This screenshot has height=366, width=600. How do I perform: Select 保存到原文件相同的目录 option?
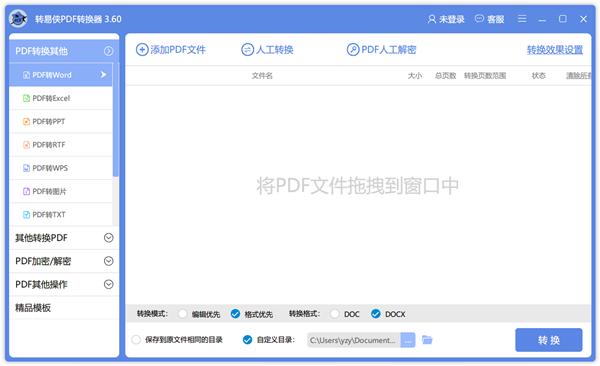tap(136, 340)
